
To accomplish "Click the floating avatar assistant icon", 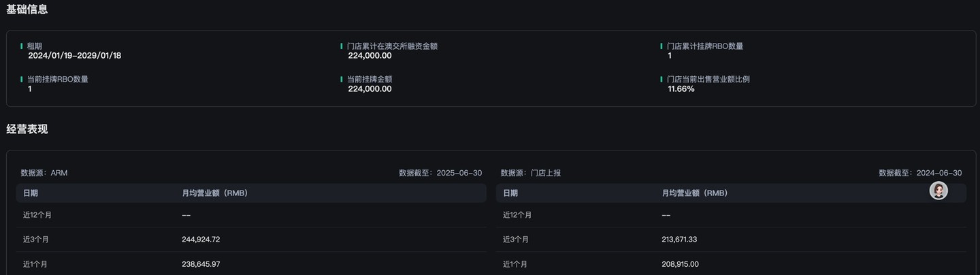I will tap(938, 191).
